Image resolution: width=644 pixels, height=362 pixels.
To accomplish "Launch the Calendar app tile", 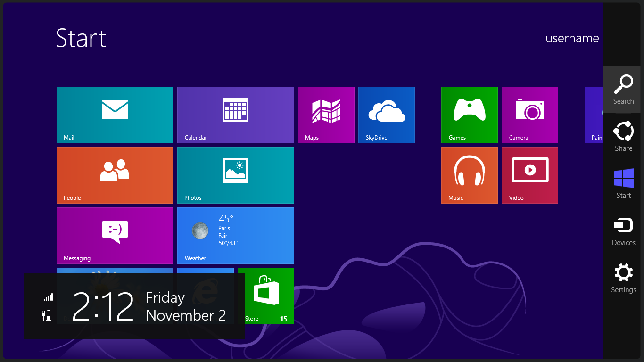I will (x=236, y=115).
